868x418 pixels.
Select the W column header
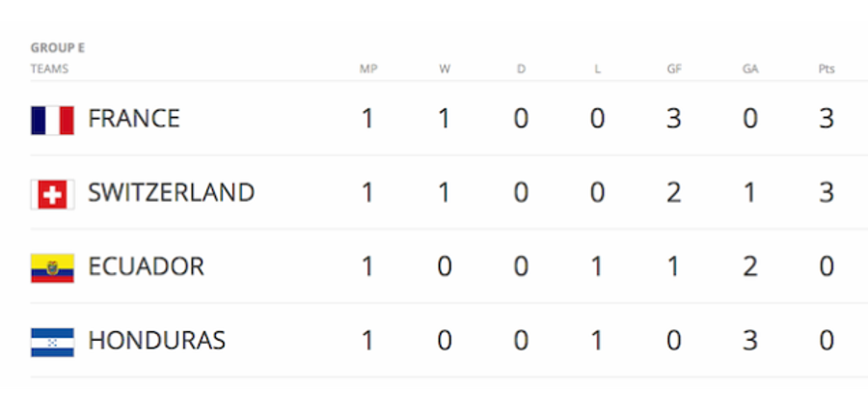pos(445,70)
